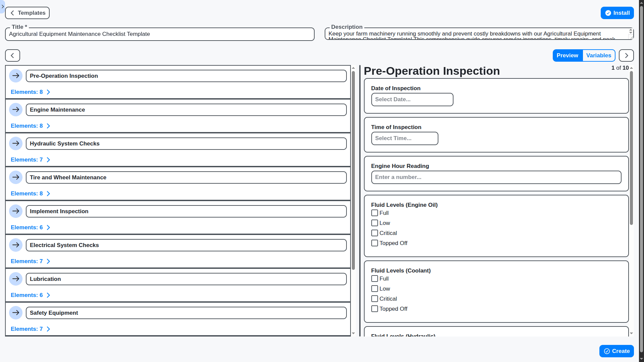
Task: Click arrow icon next to Hydraulic System Checks
Action: point(16,143)
